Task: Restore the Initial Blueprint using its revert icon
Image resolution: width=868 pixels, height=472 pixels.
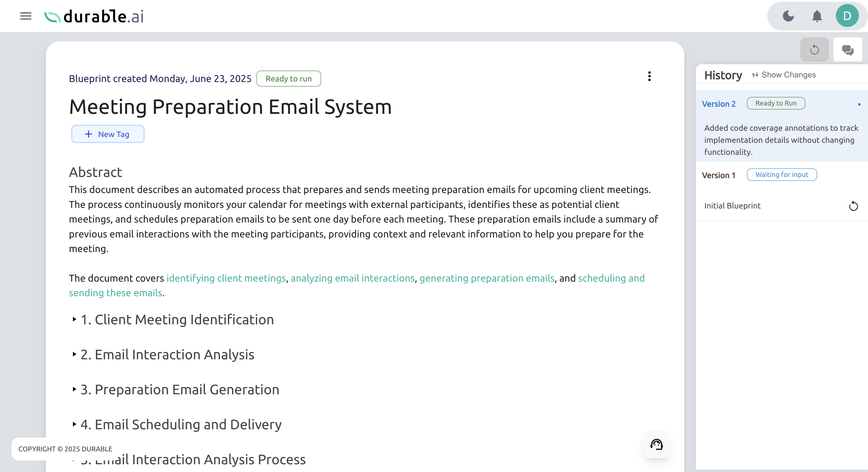Action: point(854,206)
